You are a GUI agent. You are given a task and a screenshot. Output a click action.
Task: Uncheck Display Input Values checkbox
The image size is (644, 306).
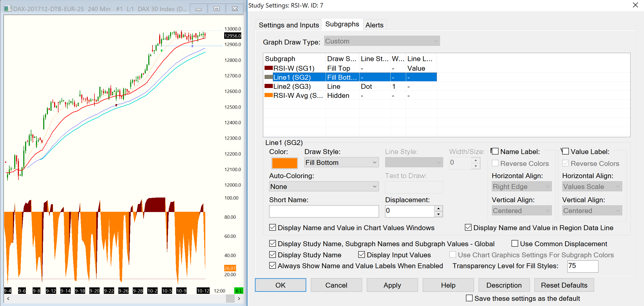coord(362,255)
